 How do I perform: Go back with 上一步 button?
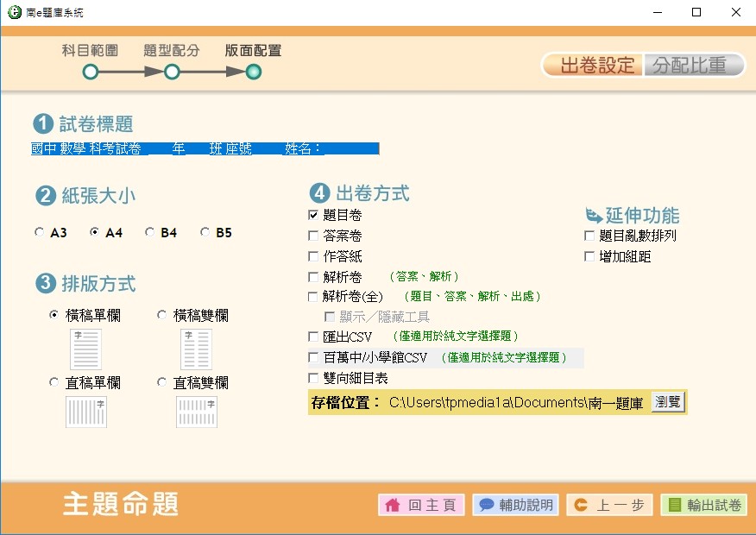[x=609, y=506]
